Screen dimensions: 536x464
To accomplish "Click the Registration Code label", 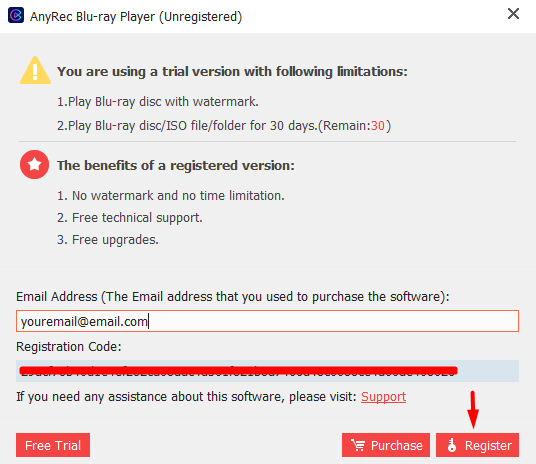I will (69, 347).
